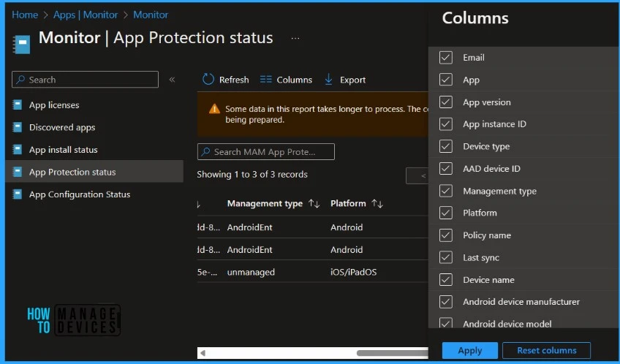Uncheck the Management type checkbox
The height and width of the screenshot is (364, 620).
446,191
